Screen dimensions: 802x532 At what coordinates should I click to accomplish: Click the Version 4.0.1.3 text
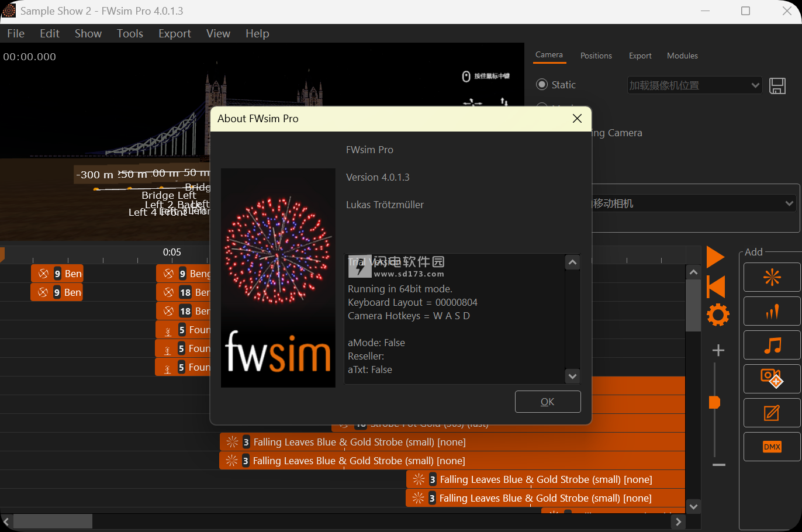378,177
